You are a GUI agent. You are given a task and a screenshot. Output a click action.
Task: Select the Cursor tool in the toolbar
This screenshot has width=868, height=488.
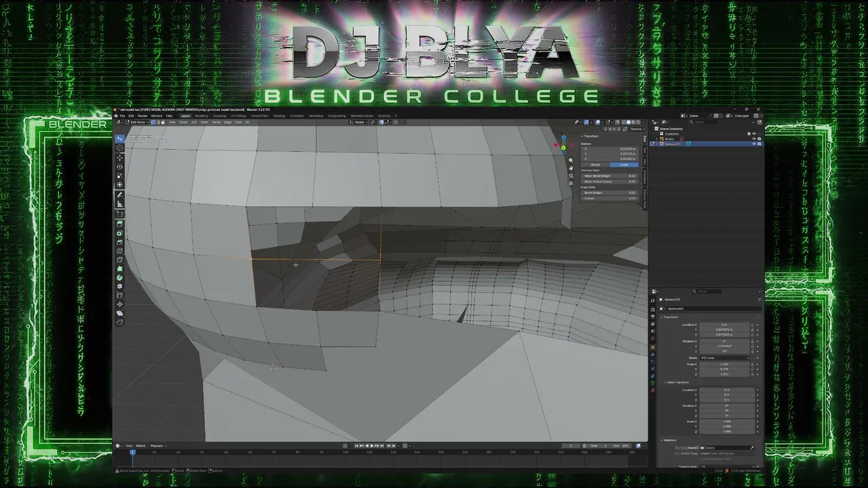coord(120,148)
